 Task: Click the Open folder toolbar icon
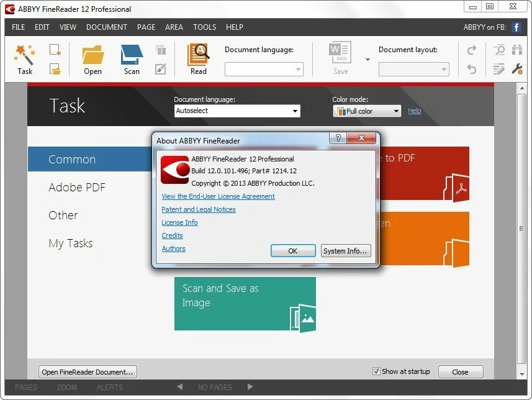pos(92,59)
